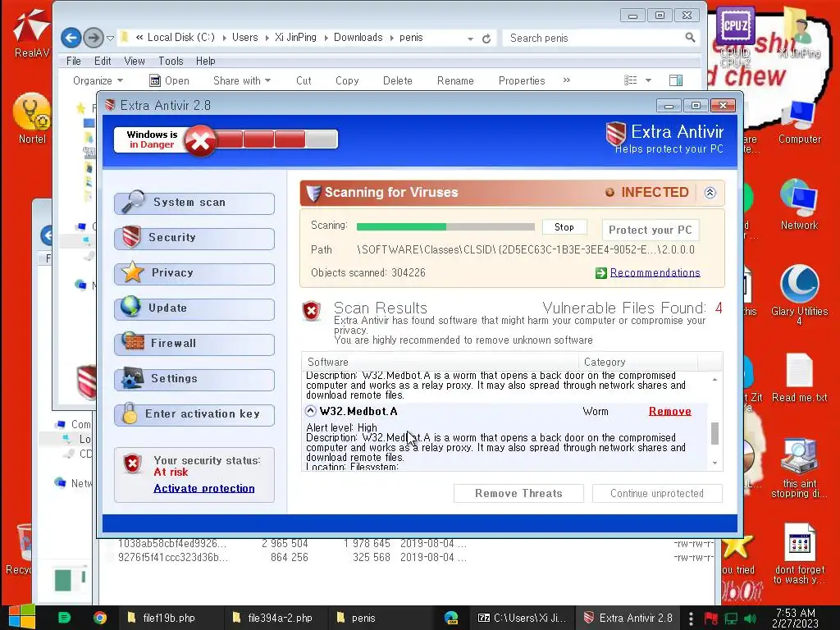Click Properties in Explorer toolbar
840x630 pixels.
(x=522, y=81)
